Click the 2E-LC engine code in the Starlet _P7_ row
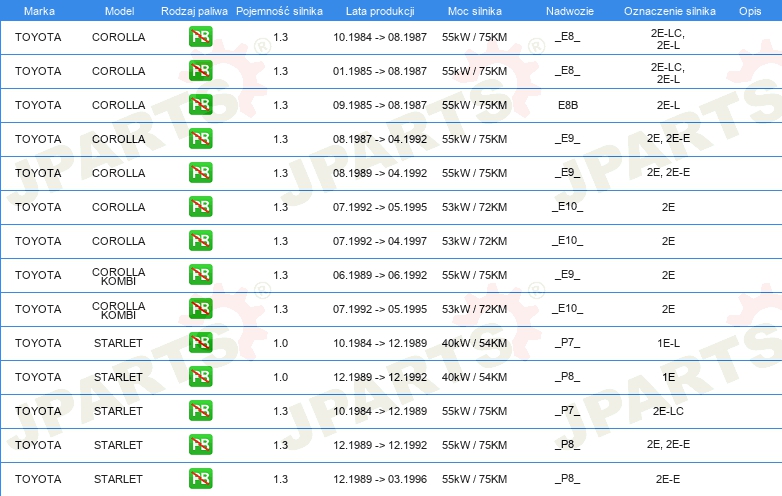This screenshot has width=782, height=496. click(668, 411)
